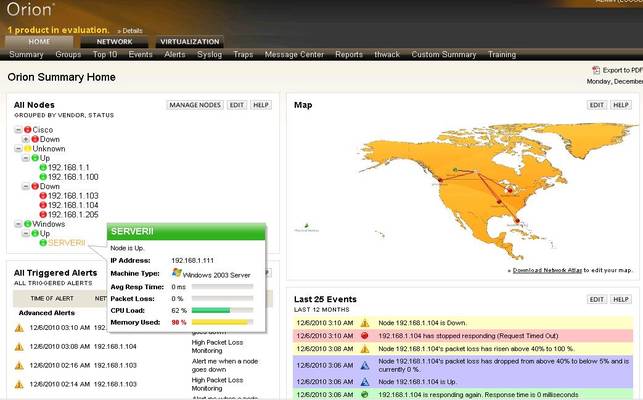
Task: Click the red status icon of 192.168.1.104 node
Action: tap(43, 205)
